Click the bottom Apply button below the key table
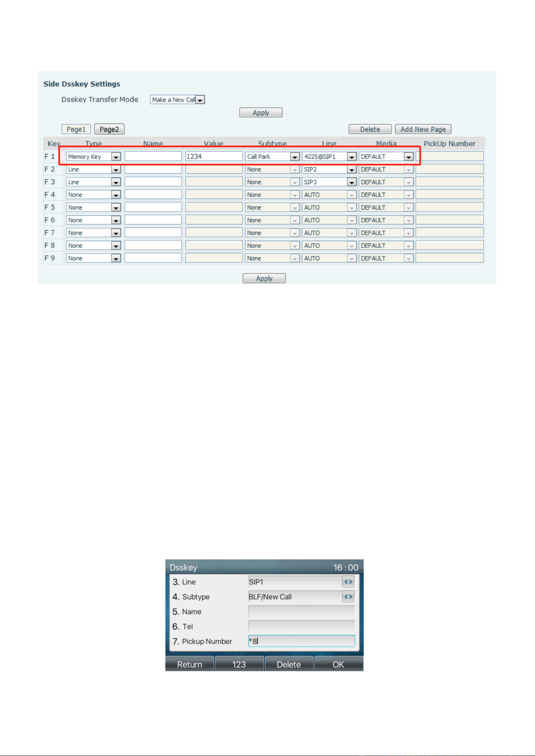This screenshot has height=756, width=535. 264,278
